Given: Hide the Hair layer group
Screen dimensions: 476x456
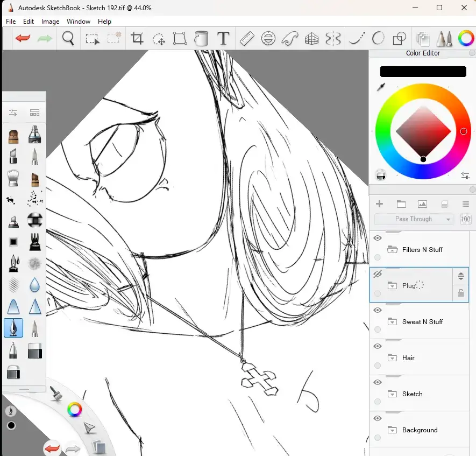Looking at the screenshot, I should [378, 346].
